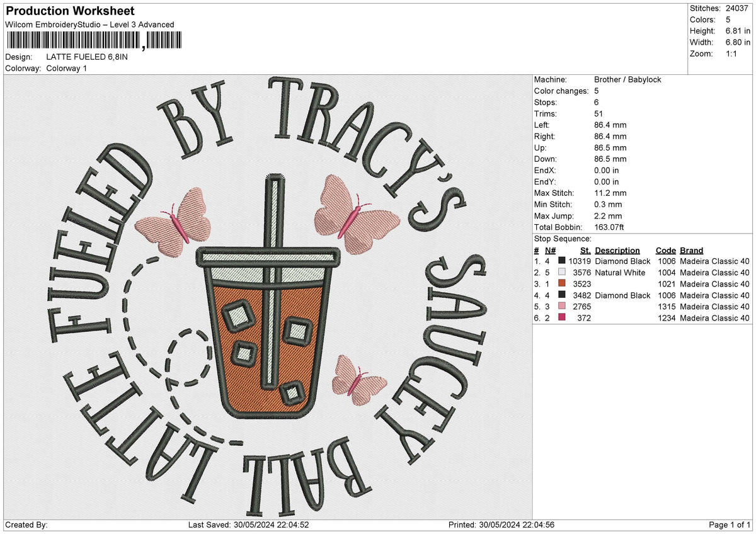
Task: Click the black swatch in stop row 4
Action: [x=562, y=295]
